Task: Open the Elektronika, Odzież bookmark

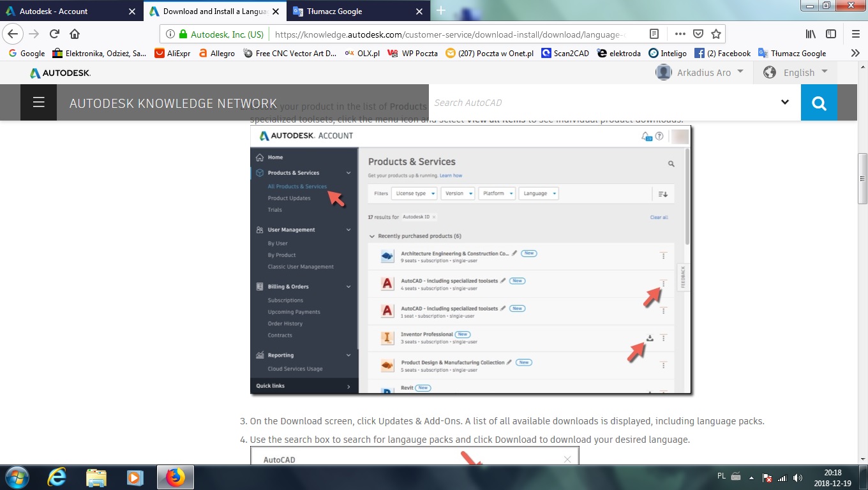Action: (100, 54)
